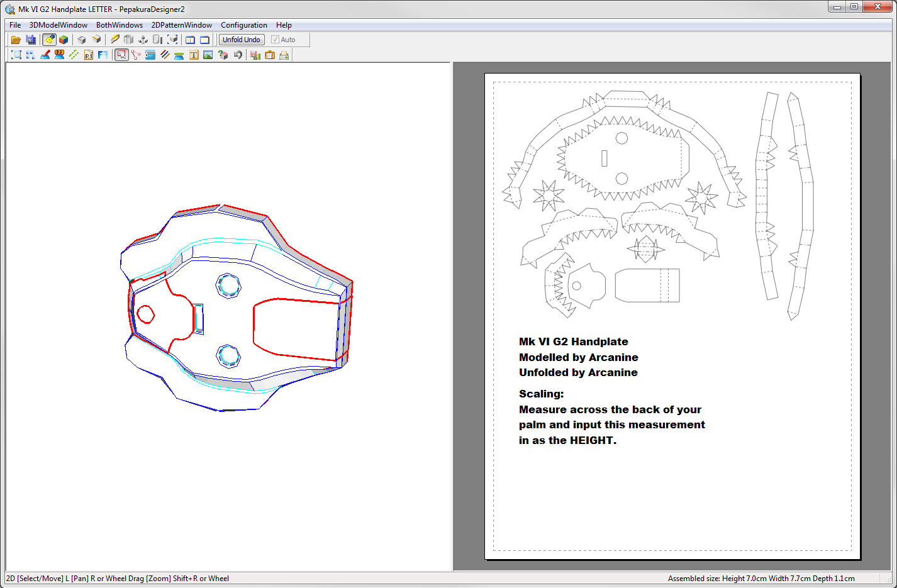Select the long strip piece at far right

801,206
